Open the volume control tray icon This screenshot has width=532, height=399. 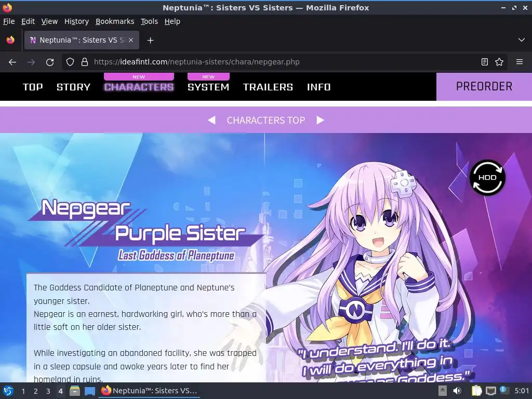coord(457,391)
